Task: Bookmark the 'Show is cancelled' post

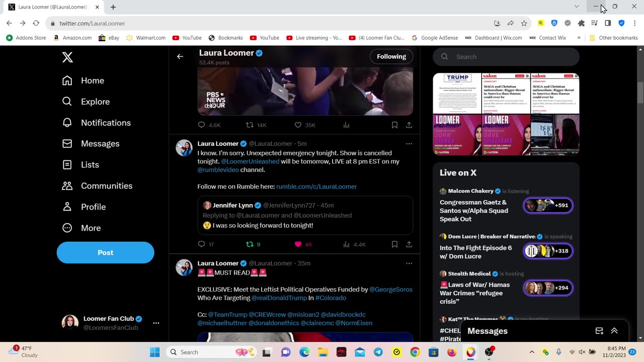Action: (x=394, y=244)
